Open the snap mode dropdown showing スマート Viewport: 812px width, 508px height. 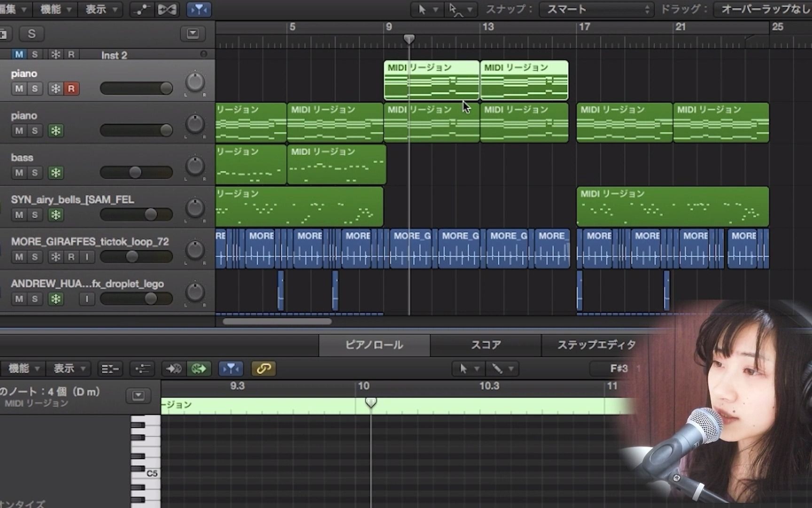click(x=596, y=9)
